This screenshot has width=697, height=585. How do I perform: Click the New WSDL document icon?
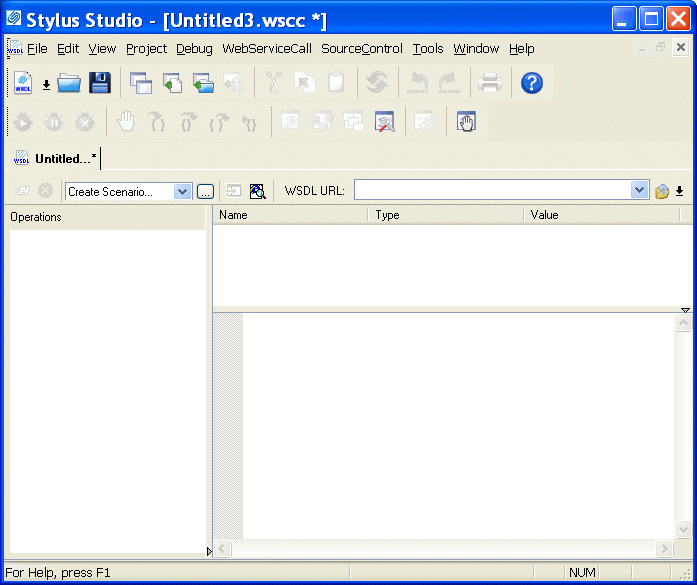point(22,83)
